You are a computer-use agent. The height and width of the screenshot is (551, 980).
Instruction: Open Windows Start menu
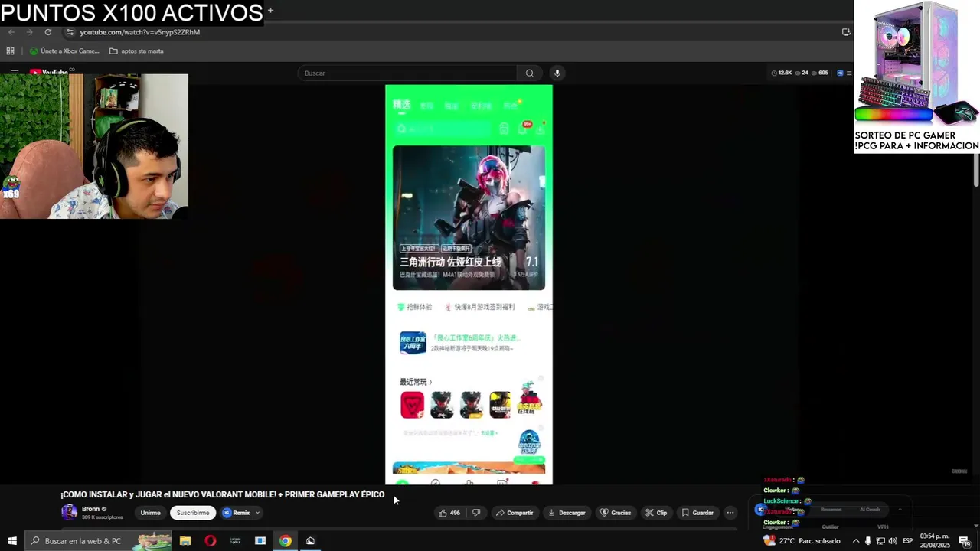pyautogui.click(x=11, y=541)
